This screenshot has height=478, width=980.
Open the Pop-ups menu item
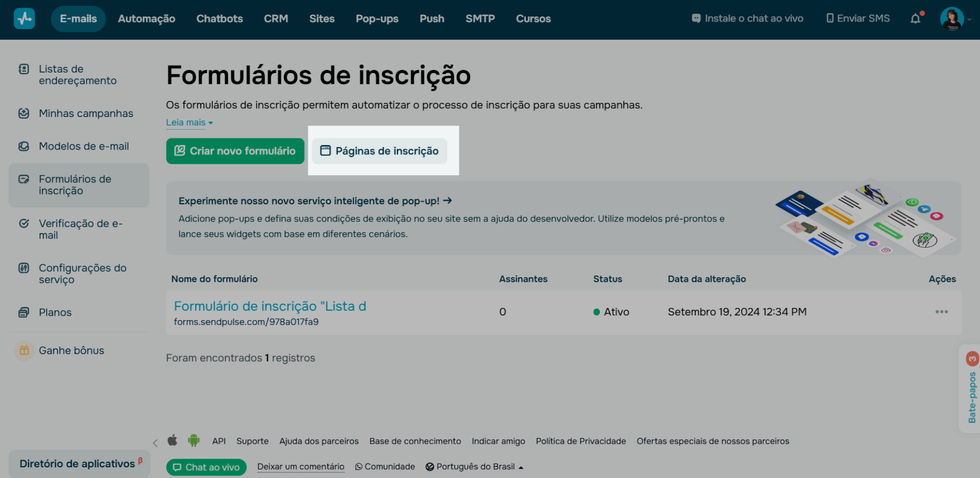pyautogui.click(x=377, y=18)
